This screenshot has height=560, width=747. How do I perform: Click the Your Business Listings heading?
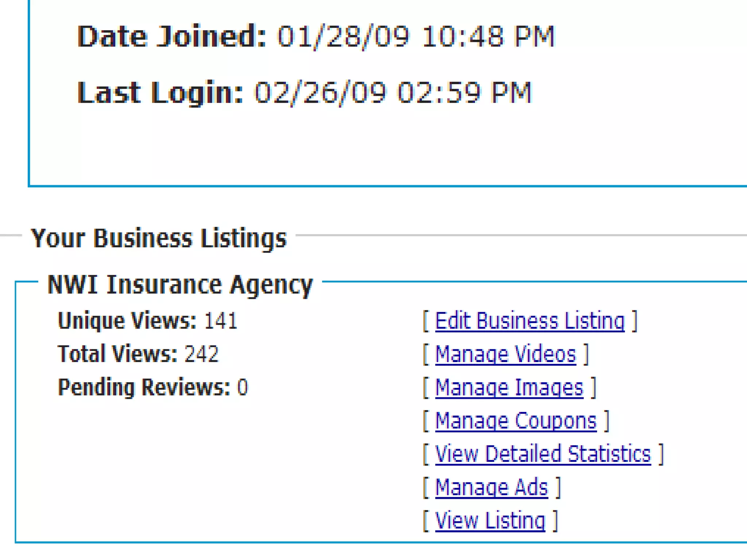pos(159,238)
